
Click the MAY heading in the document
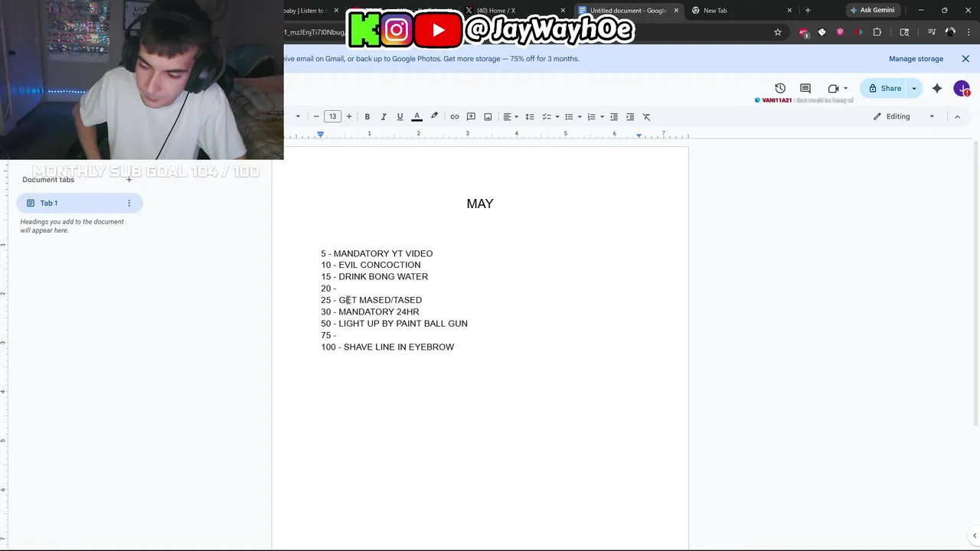(480, 204)
